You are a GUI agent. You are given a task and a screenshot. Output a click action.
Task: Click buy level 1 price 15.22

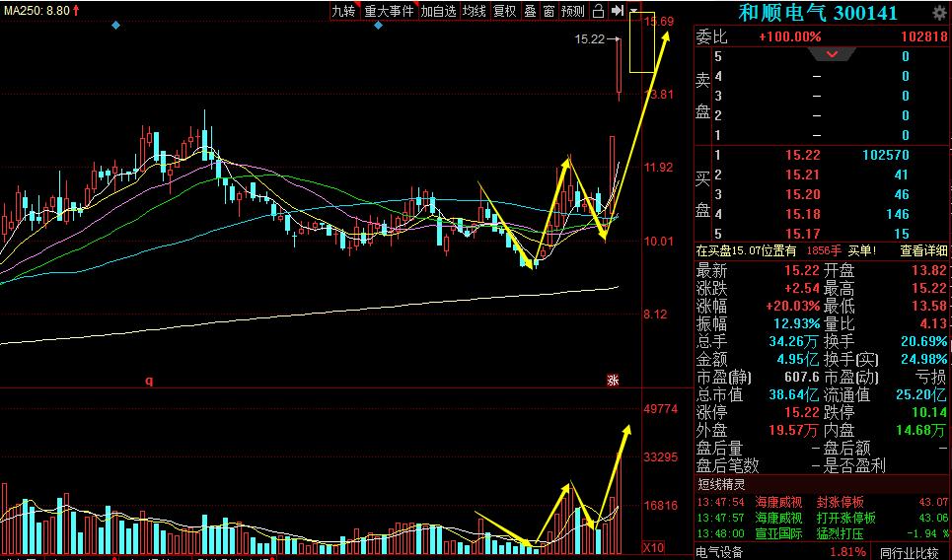point(803,156)
